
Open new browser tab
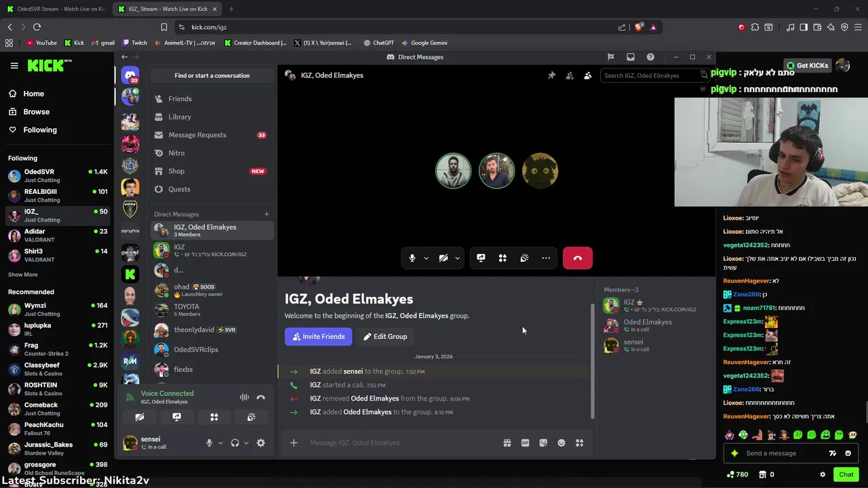(231, 9)
